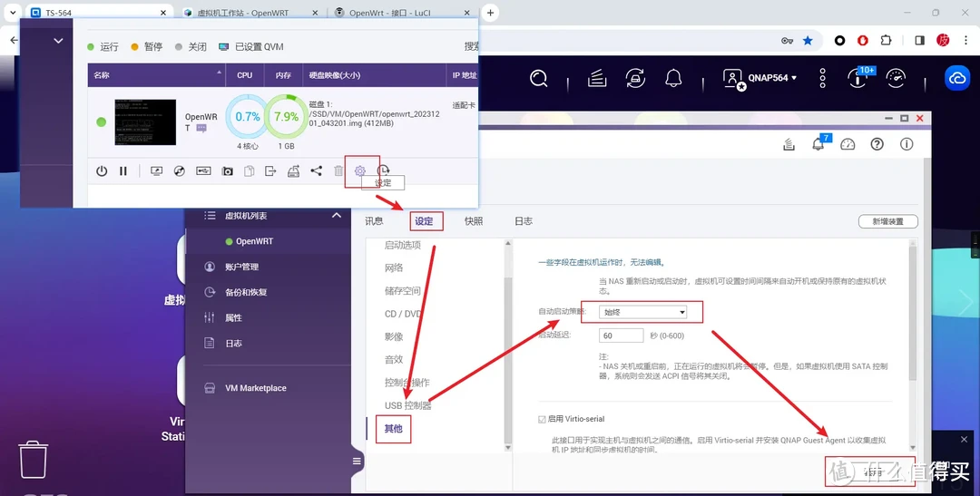This screenshot has height=496, width=980.
Task: Switch to 虚拟机工作站 - OpenWRT browser tab
Action: click(x=252, y=13)
